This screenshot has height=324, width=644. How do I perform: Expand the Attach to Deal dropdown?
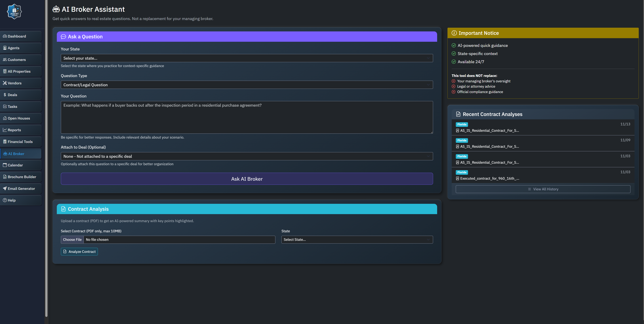click(247, 156)
